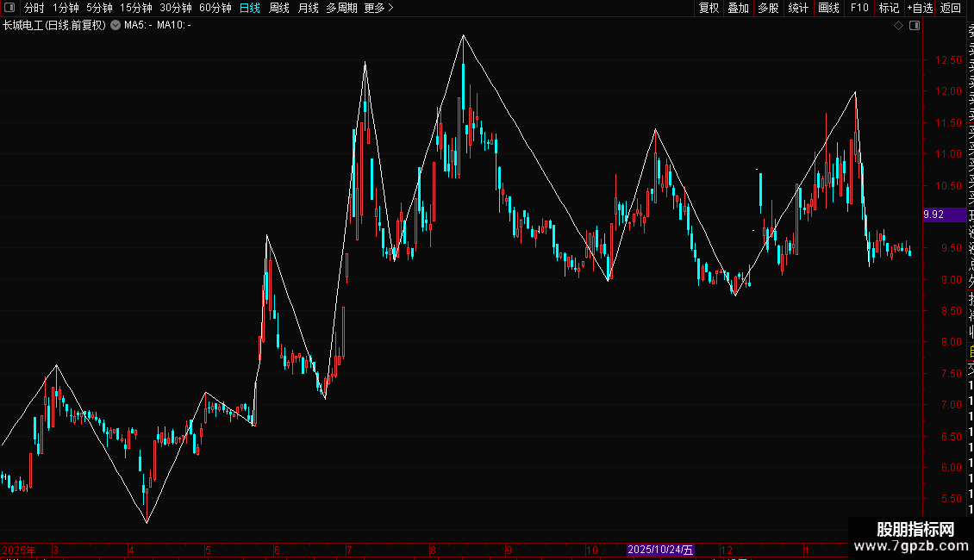974x560 pixels.
Task: Expand the 更多 periods list
Action: 379,8
